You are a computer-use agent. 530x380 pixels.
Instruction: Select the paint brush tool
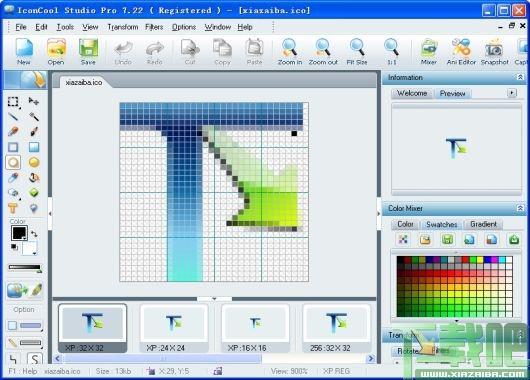tap(34, 132)
